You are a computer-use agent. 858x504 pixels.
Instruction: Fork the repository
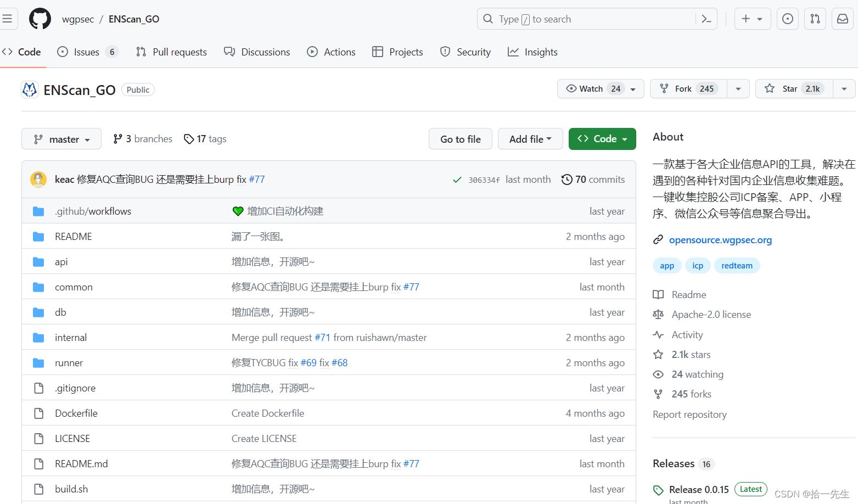coord(688,88)
